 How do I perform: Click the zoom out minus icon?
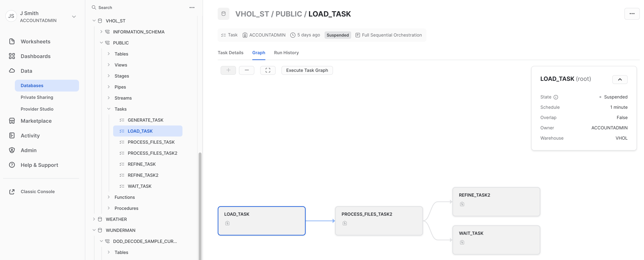click(246, 70)
